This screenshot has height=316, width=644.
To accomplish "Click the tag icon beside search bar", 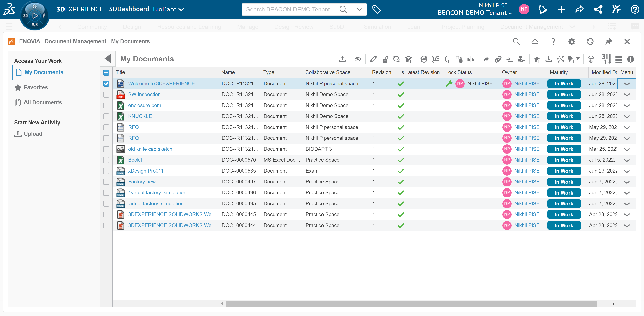I will [x=377, y=10].
